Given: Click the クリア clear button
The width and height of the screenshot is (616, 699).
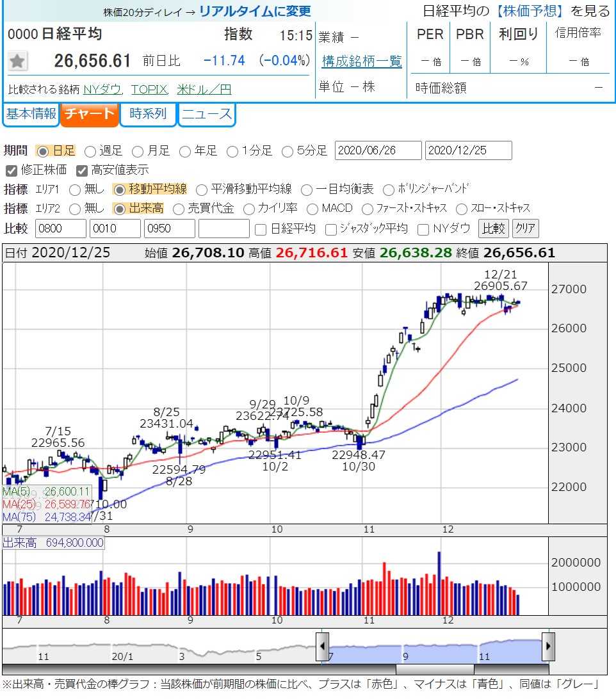Looking at the screenshot, I should pyautogui.click(x=526, y=229).
